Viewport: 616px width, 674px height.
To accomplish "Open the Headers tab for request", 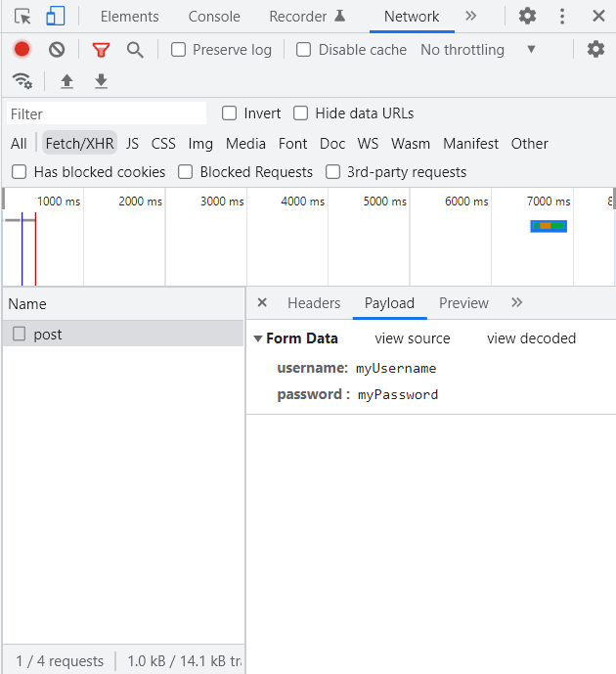I will 314,303.
